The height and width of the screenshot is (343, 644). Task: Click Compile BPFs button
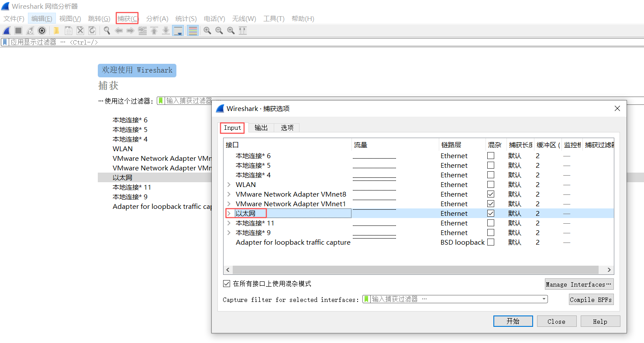click(x=591, y=299)
